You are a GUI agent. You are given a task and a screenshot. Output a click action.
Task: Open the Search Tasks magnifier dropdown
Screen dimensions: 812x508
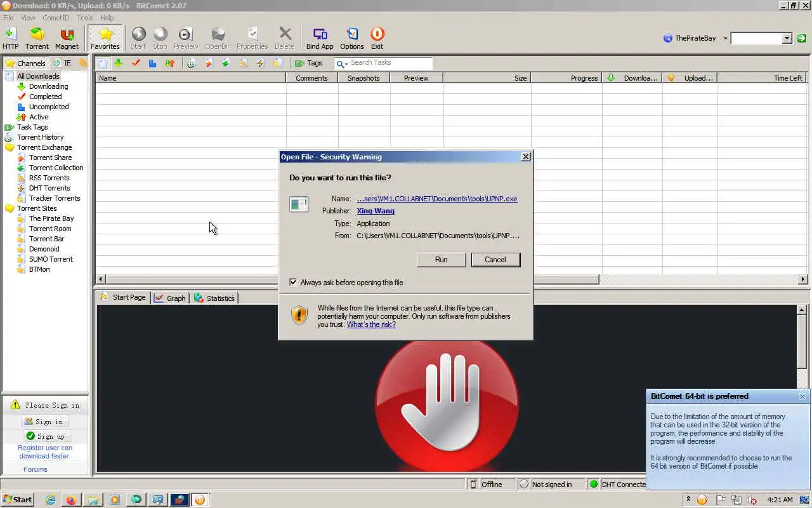[x=342, y=63]
